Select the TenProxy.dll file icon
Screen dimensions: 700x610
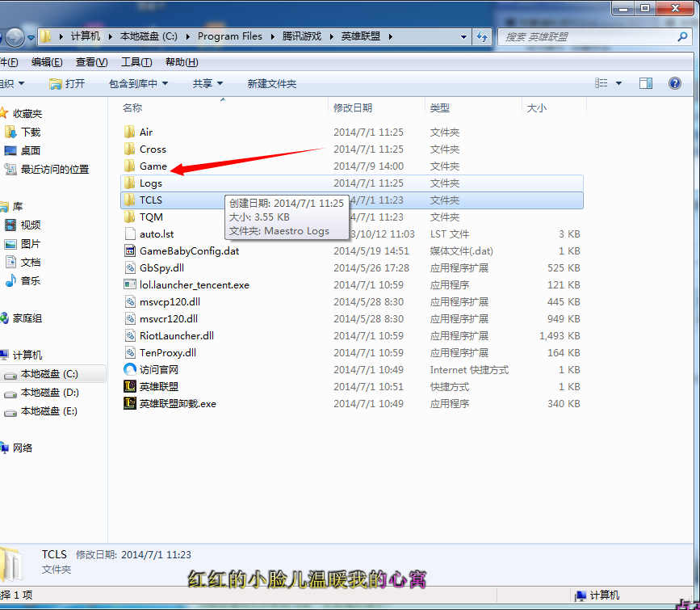[130, 352]
